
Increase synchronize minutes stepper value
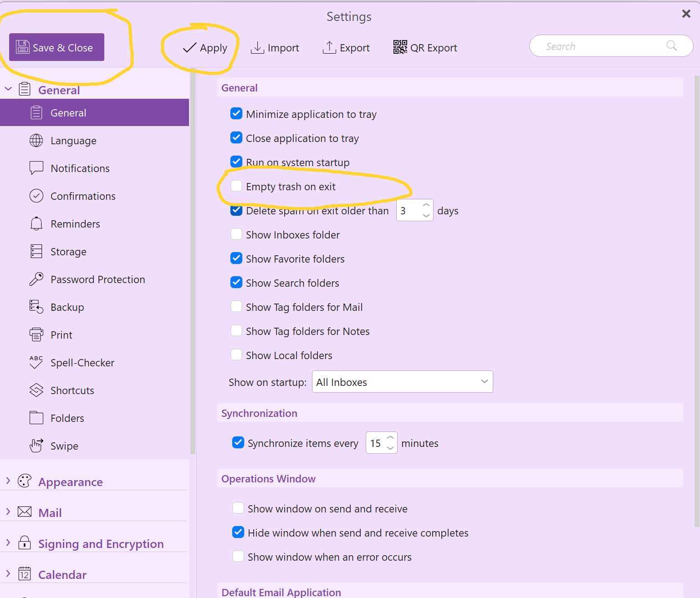pyautogui.click(x=390, y=437)
